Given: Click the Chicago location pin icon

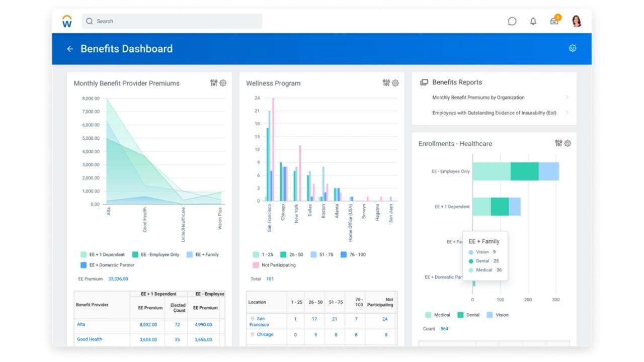Looking at the screenshot, I should tap(253, 334).
